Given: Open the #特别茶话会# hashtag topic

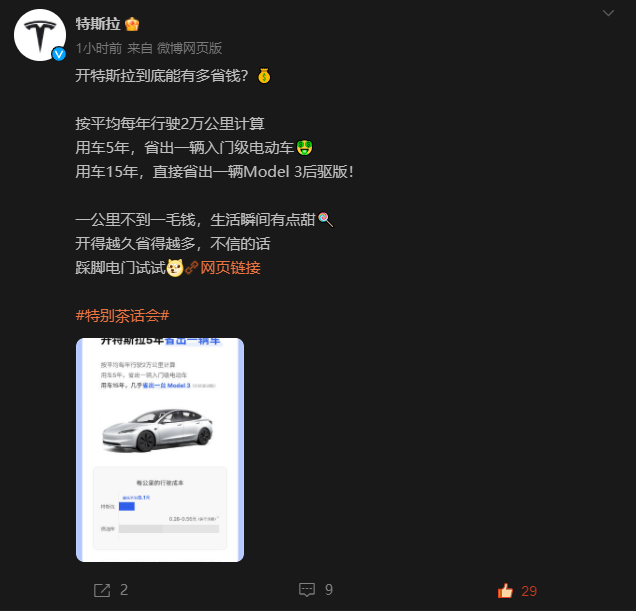Looking at the screenshot, I should click(122, 316).
